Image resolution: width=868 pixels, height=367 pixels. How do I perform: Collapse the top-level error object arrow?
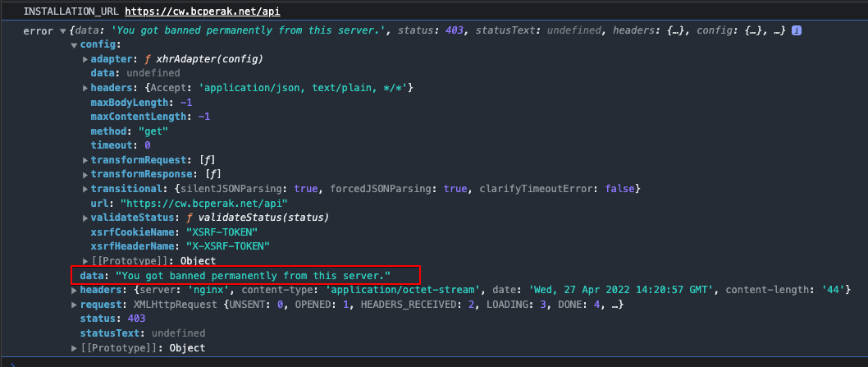pos(62,31)
